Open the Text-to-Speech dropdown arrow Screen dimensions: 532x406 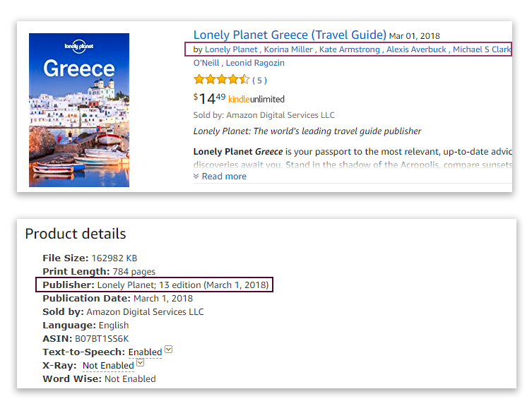169,350
